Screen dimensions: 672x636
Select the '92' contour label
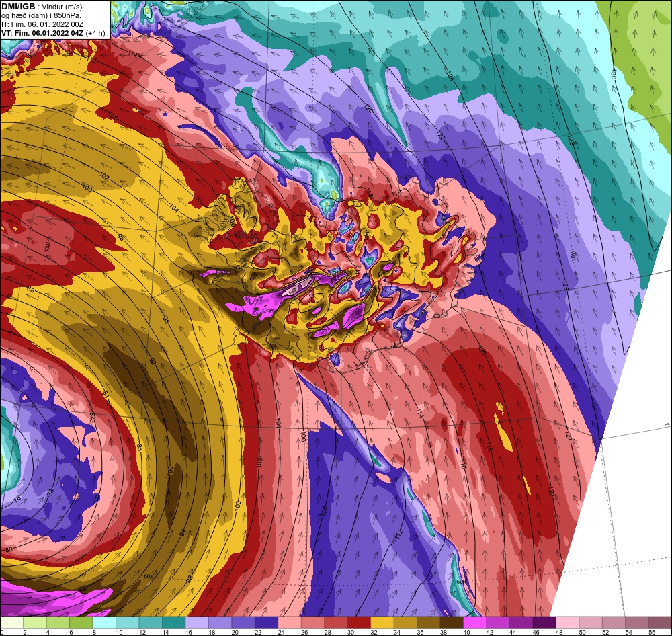click(x=153, y=361)
